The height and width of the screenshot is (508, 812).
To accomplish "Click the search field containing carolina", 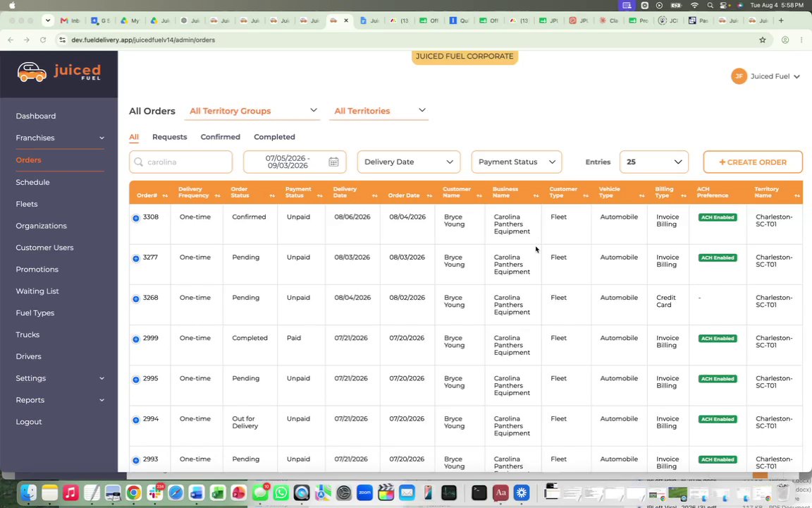I will (x=180, y=162).
